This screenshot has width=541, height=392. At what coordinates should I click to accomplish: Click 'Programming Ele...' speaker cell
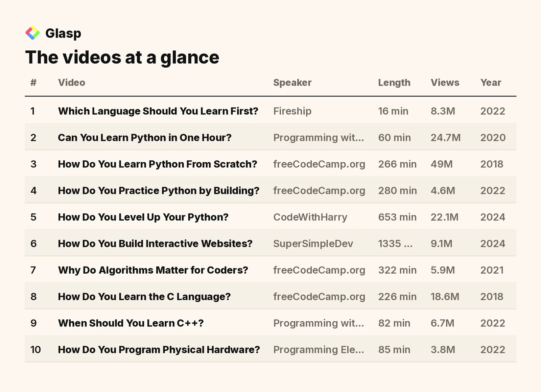coord(319,349)
